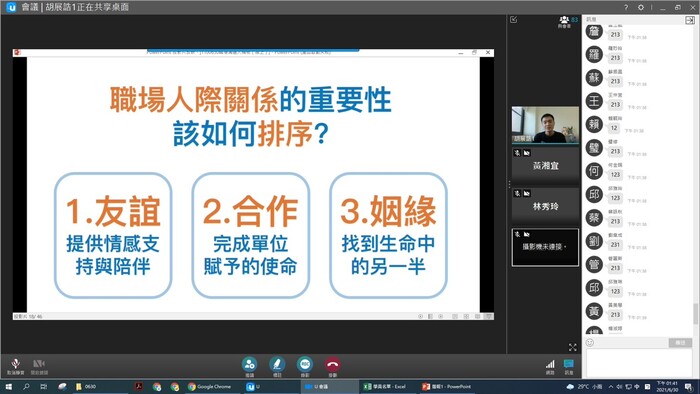
Task: Toggle the webcam video in meeting toolbar
Action: click(39, 366)
